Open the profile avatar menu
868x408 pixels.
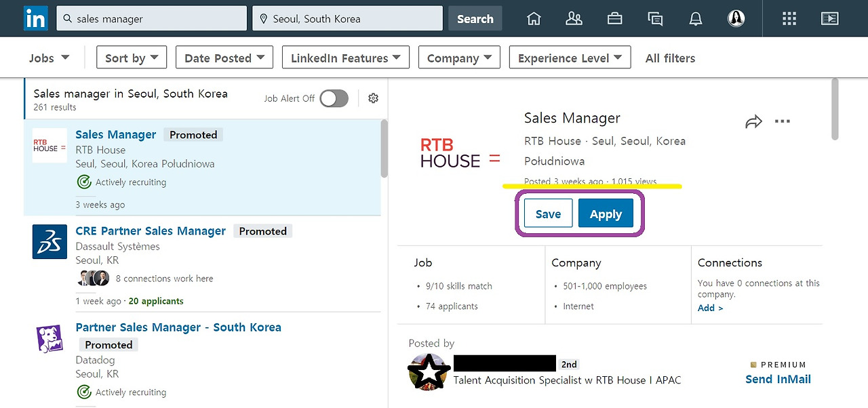(x=736, y=19)
